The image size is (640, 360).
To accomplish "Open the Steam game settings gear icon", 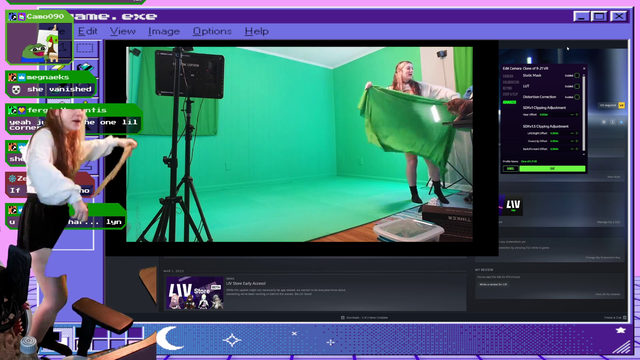I will (x=604, y=122).
